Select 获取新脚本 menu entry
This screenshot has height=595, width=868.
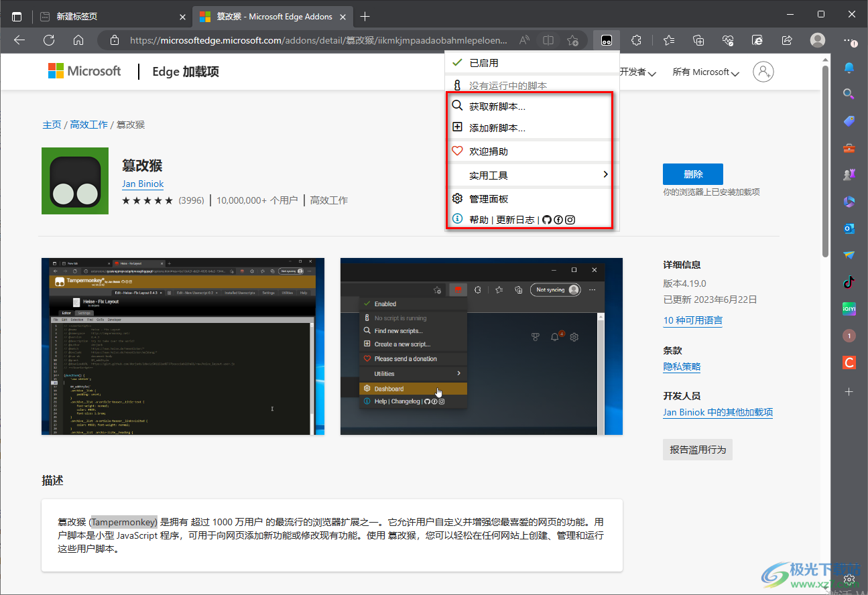point(532,107)
